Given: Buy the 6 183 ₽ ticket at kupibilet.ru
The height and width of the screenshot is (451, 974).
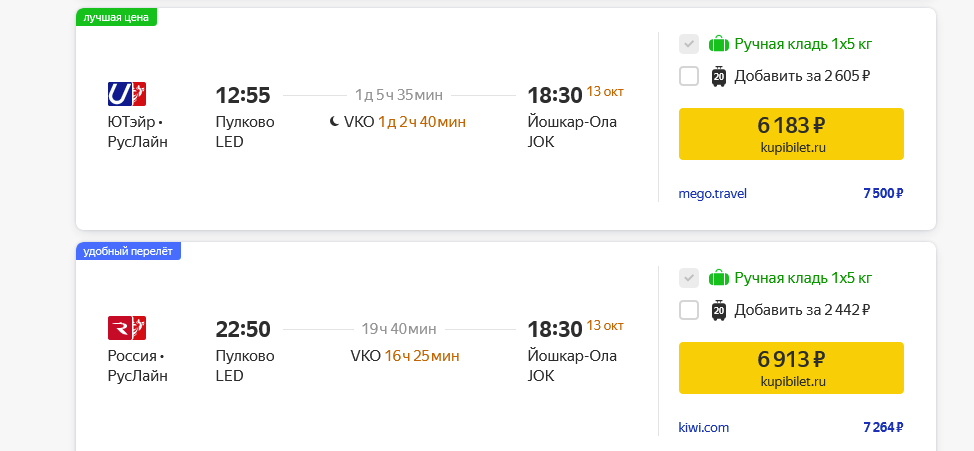Looking at the screenshot, I should [791, 134].
